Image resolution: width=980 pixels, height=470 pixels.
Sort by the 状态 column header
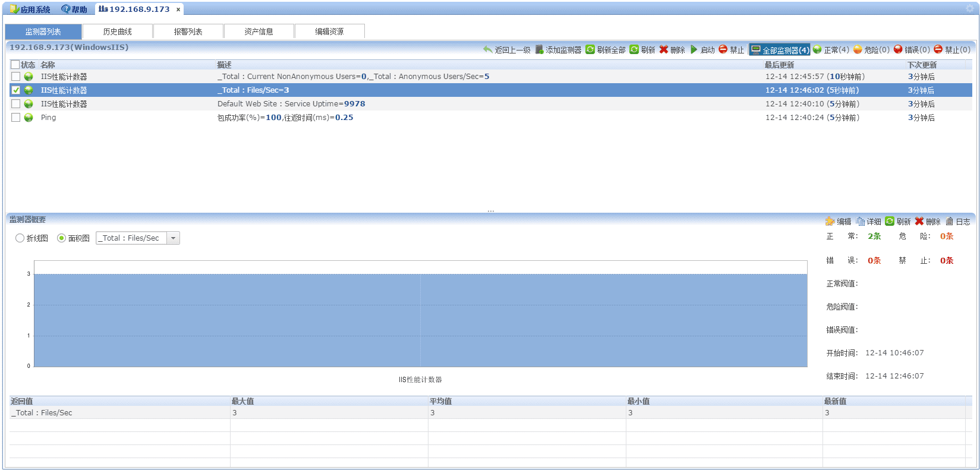[x=28, y=65]
